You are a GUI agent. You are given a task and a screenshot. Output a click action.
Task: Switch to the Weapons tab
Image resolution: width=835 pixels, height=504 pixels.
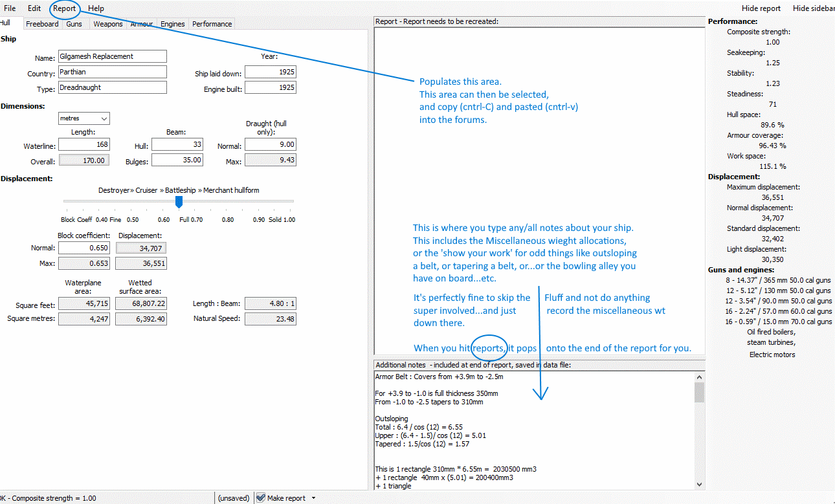coord(107,23)
